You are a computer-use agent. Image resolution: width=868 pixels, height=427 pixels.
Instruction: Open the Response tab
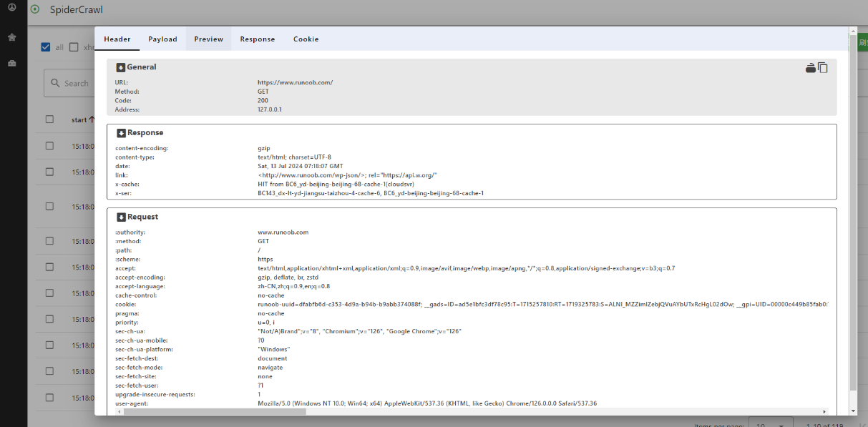257,39
